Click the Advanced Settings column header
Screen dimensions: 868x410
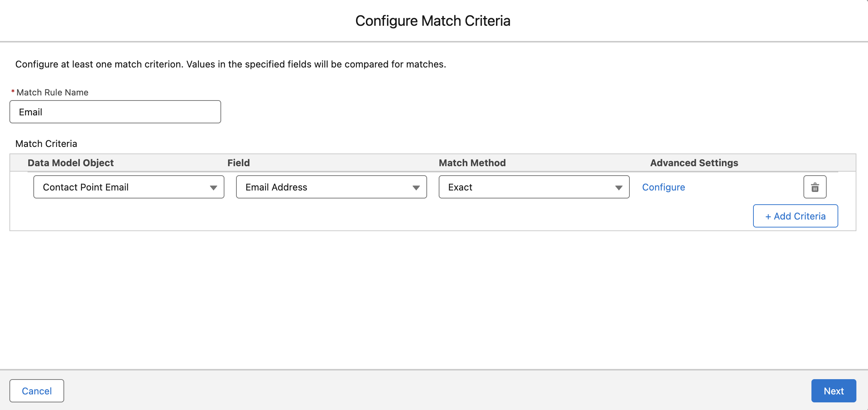click(694, 163)
